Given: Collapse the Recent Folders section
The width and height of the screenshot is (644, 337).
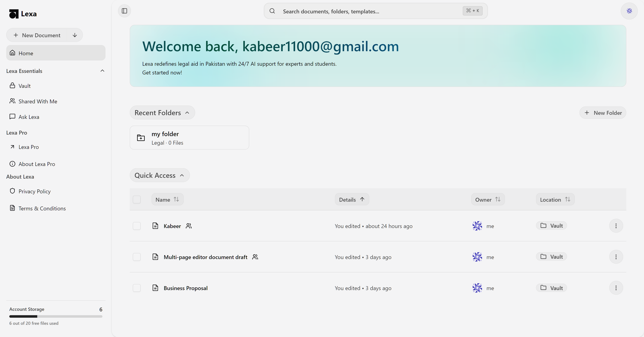Looking at the screenshot, I should click(188, 112).
